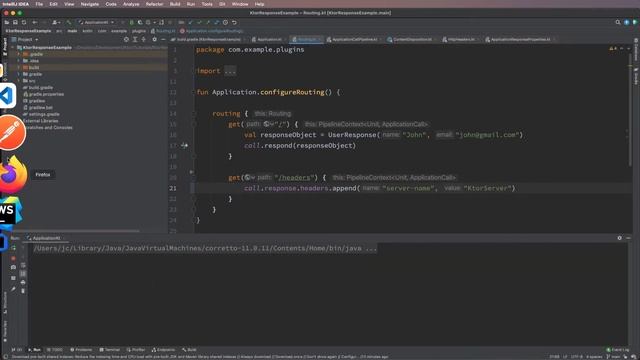This screenshot has width=640, height=360.
Task: Click UserResponse in code line 16
Action: [x=352, y=135]
